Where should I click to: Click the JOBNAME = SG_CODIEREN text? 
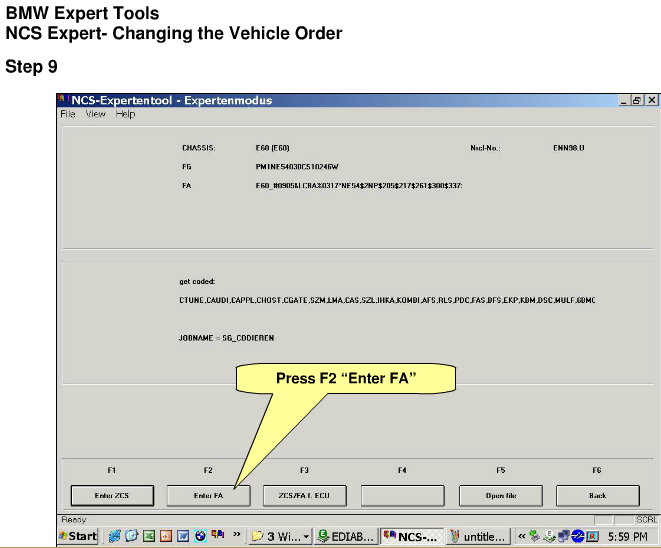coord(226,338)
